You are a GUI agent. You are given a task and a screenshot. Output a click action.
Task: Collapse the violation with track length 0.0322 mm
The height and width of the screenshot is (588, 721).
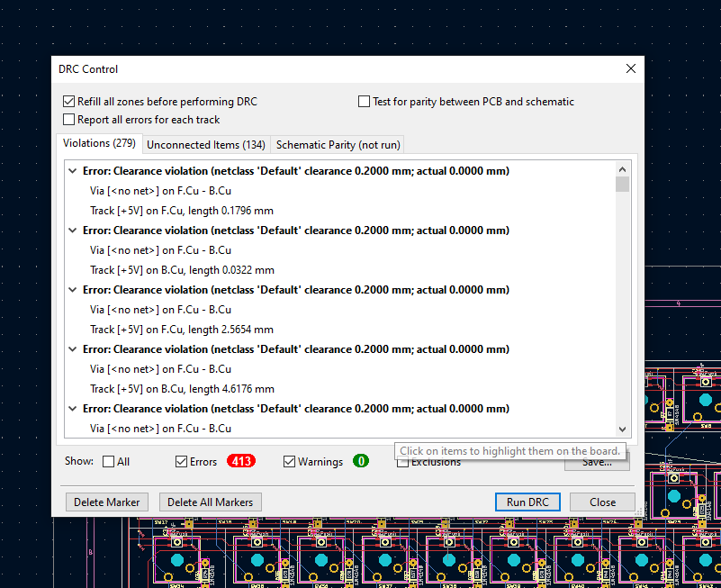point(73,230)
